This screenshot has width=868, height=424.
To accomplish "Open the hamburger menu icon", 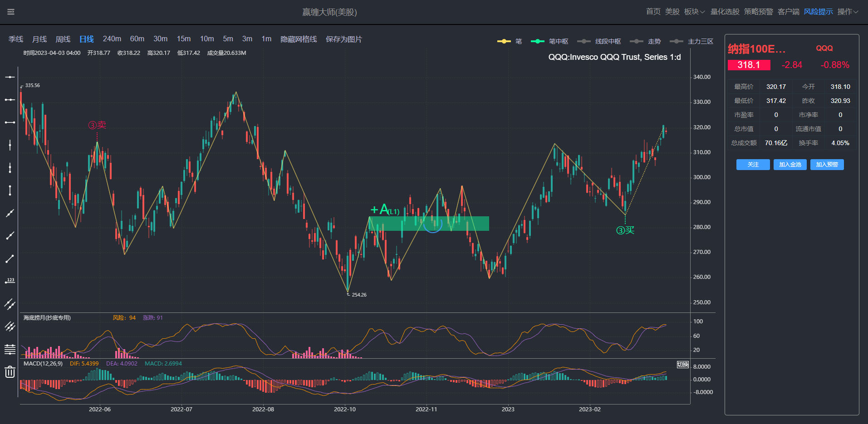I will click(11, 12).
